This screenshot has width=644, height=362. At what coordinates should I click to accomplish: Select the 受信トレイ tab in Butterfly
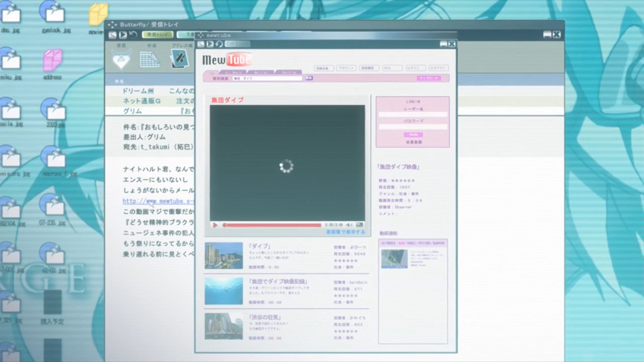tap(158, 35)
